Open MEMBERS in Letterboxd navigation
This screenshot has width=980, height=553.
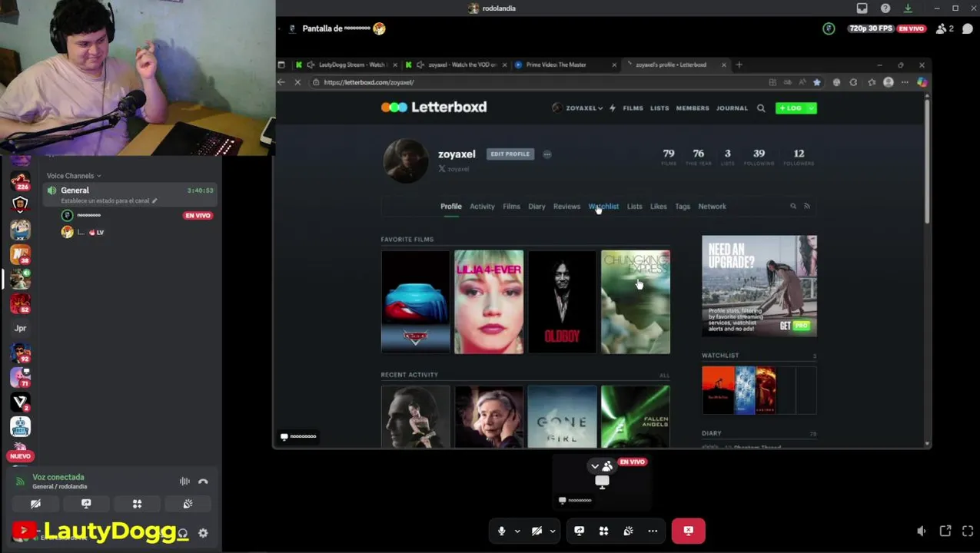693,108
